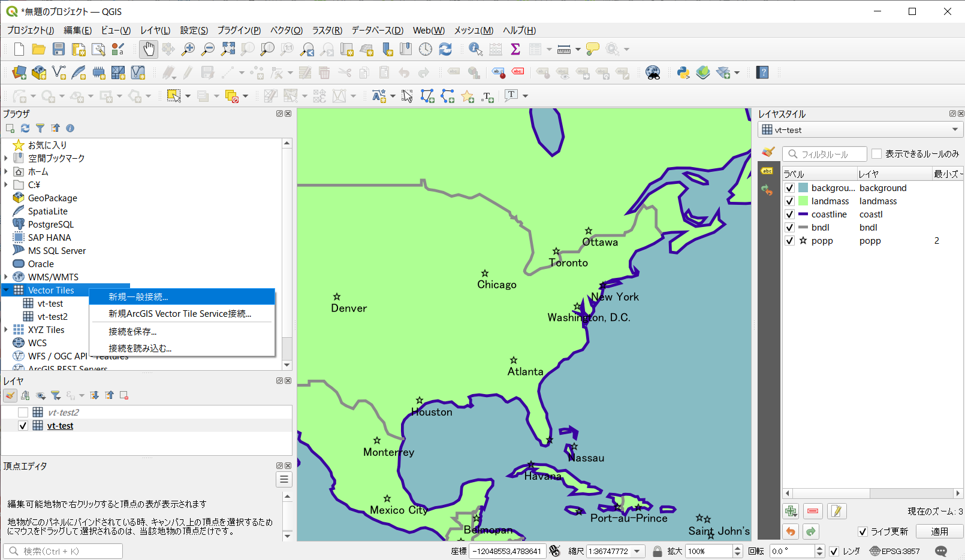Expand the XYZ Tiles node

6,329
